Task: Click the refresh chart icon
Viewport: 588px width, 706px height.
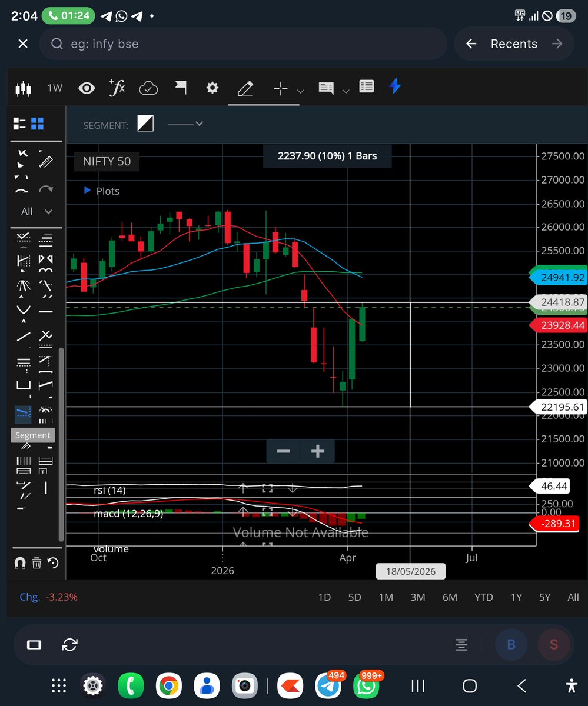Action: click(69, 644)
